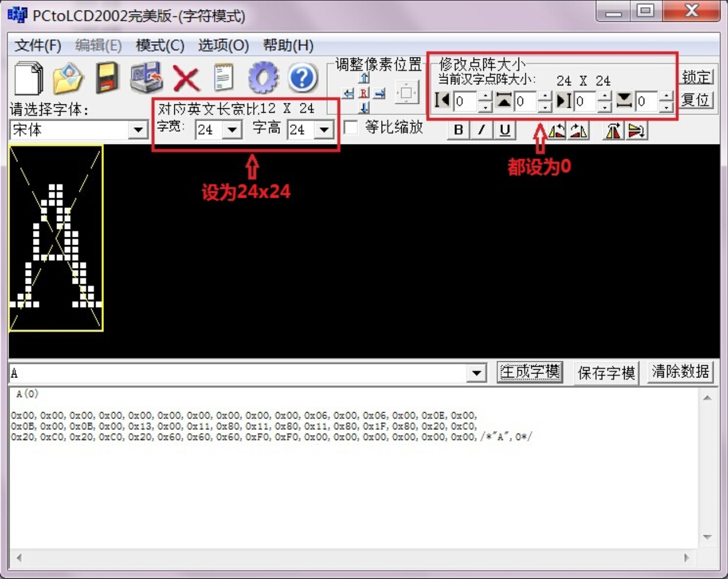
Task: Open the 模式(C) menu
Action: tap(160, 45)
